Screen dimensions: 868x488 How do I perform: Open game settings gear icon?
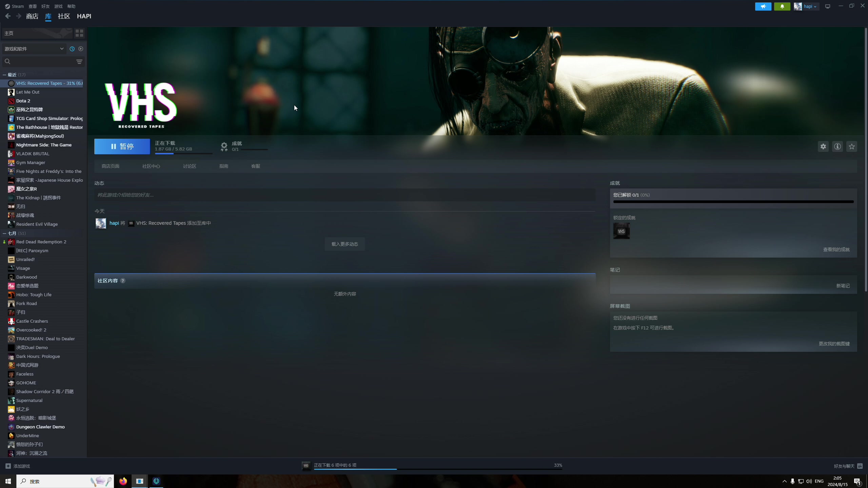pyautogui.click(x=823, y=146)
